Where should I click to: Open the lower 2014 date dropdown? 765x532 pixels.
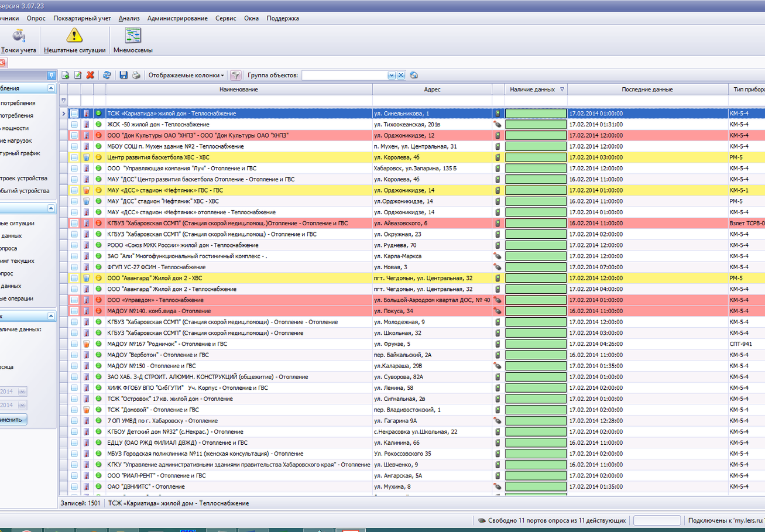[23, 405]
